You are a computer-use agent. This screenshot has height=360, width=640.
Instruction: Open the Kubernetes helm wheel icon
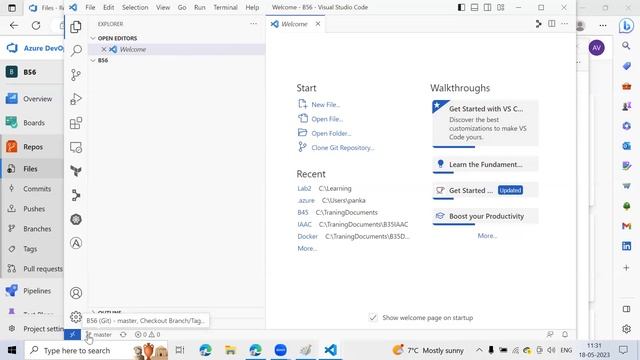coord(76,219)
